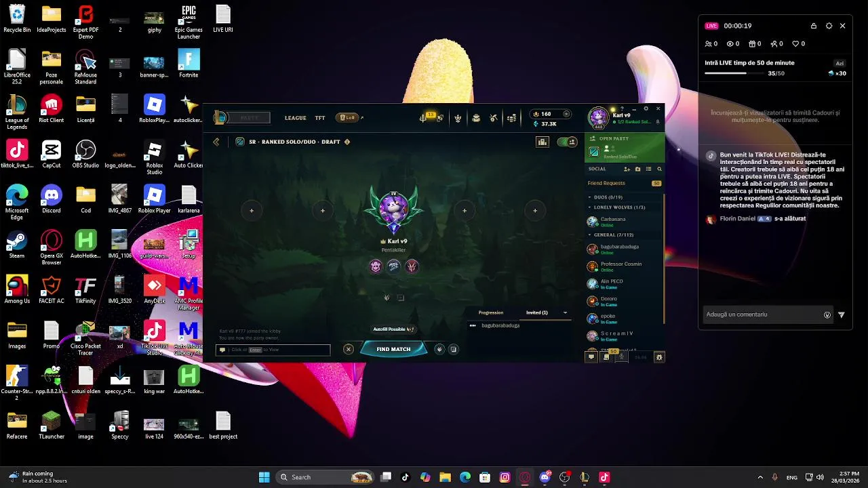This screenshot has width=868, height=488.
Task: Open the Clash trident icon in League client
Action: coord(423,118)
